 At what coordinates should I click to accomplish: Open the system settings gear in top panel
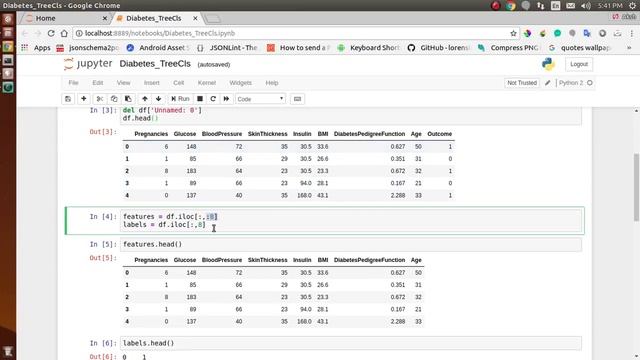(632, 6)
